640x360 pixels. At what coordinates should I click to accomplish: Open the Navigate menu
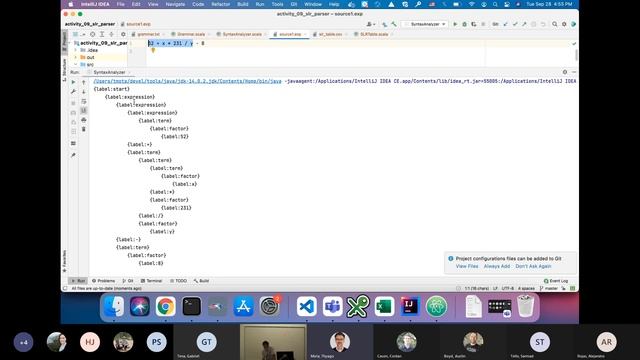175,4
